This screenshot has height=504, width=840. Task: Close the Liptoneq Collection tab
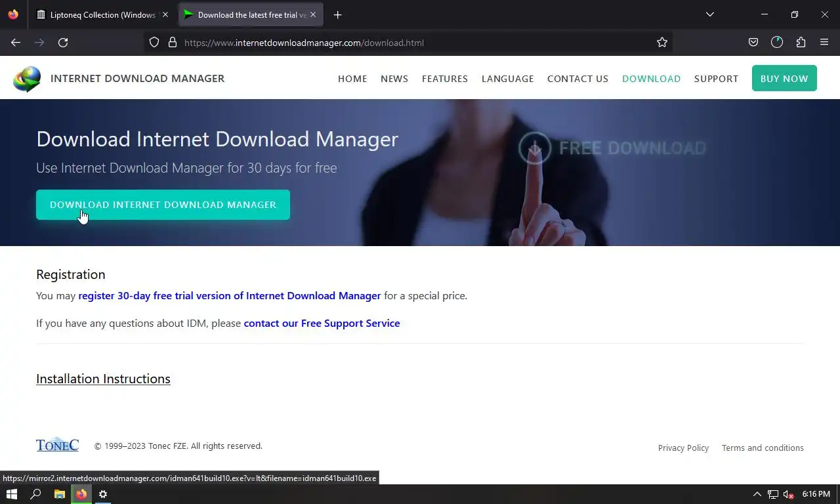tap(165, 14)
